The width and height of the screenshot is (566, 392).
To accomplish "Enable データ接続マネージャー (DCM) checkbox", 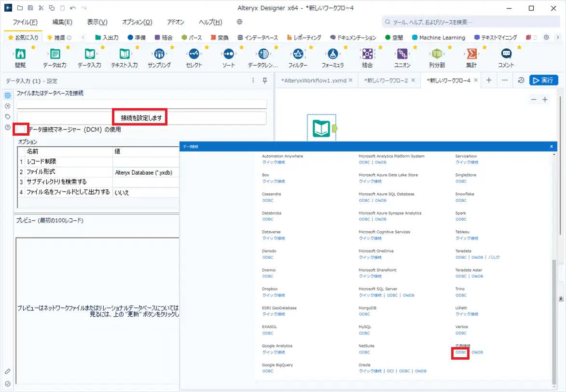I will coord(21,129).
